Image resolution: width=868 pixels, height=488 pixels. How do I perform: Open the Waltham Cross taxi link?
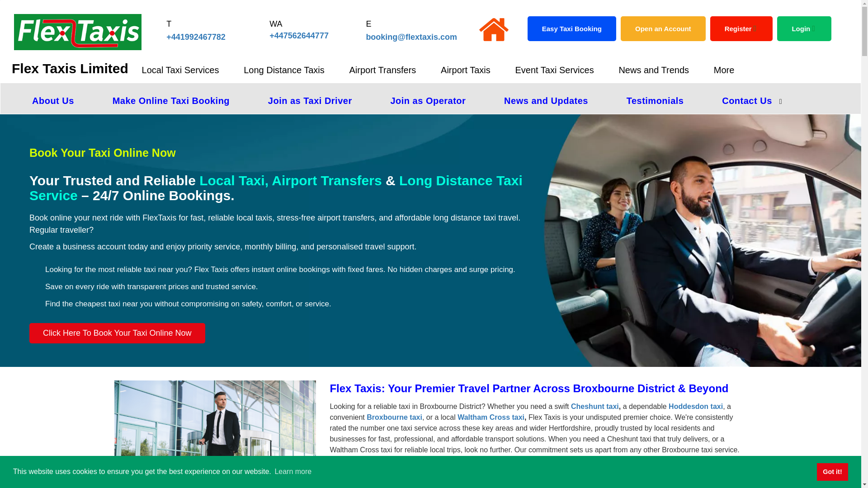491,417
